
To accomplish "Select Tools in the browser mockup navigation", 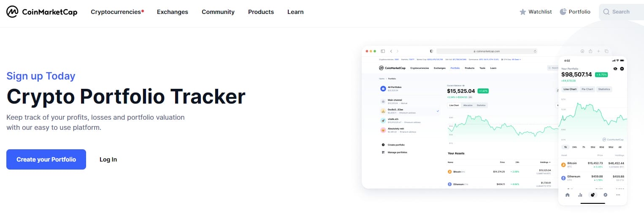I will [482, 68].
